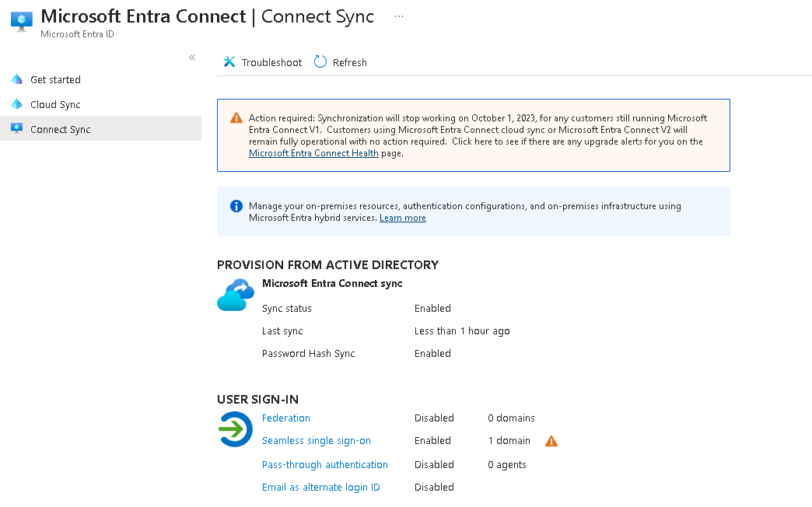Click the 'Sync status' label
Image resolution: width=812 pixels, height=507 pixels.
coord(287,308)
